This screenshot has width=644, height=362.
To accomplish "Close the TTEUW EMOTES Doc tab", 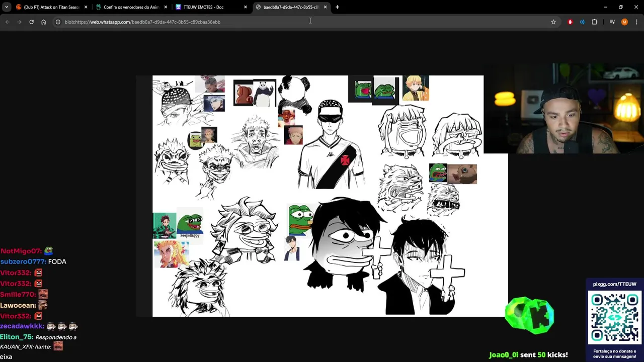I will click(246, 7).
